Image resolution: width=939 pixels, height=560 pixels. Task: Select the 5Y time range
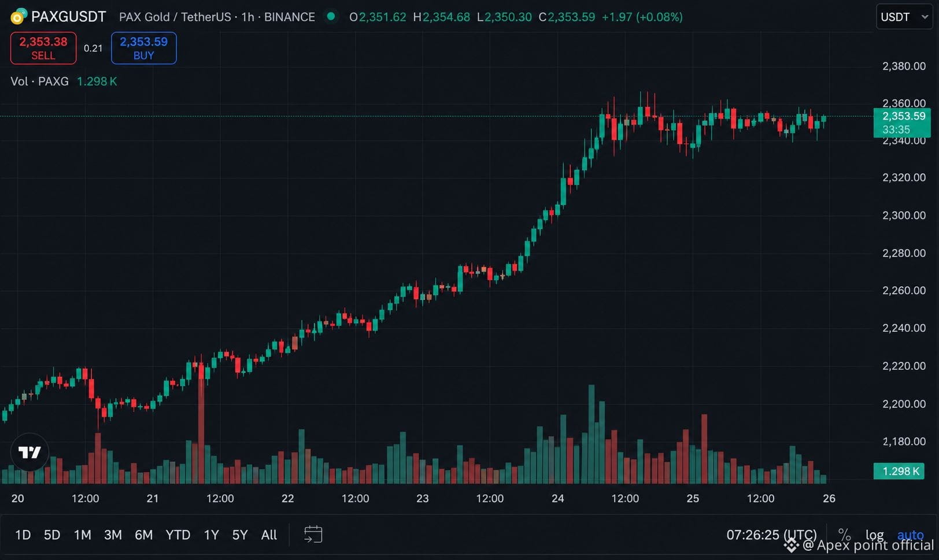click(239, 535)
